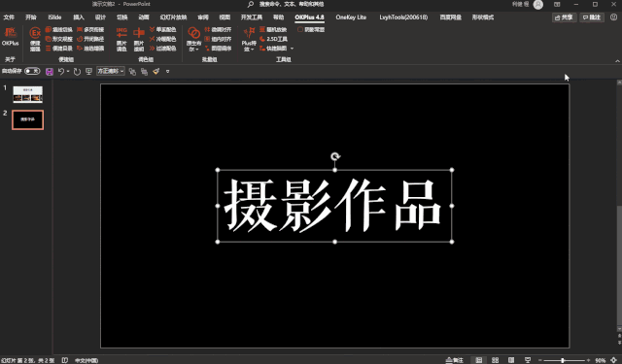Open ribbon display options in title bar
622x364 pixels.
tap(557, 4)
